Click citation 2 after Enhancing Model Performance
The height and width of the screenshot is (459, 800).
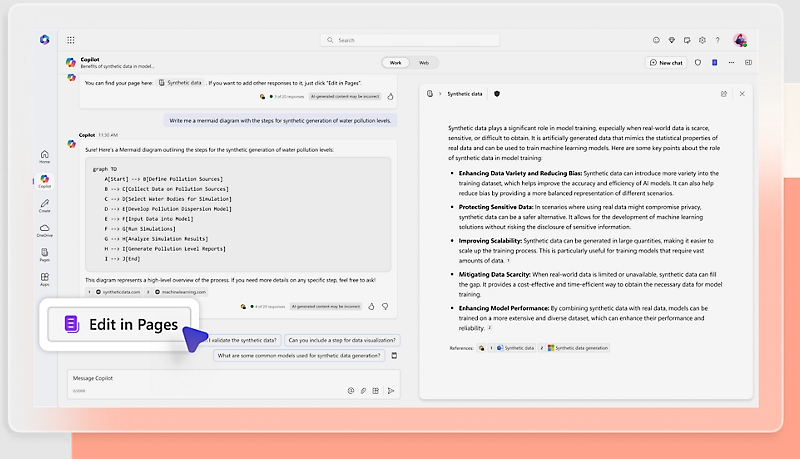click(489, 328)
